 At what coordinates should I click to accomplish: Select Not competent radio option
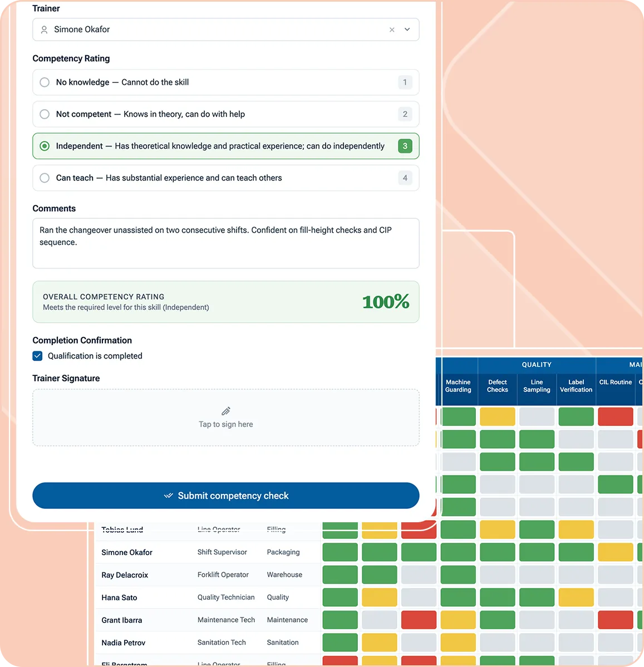(45, 114)
